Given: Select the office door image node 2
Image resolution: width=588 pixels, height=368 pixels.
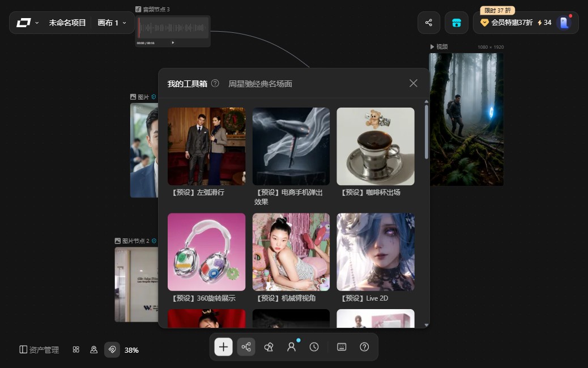Looking at the screenshot, I should coord(137,284).
